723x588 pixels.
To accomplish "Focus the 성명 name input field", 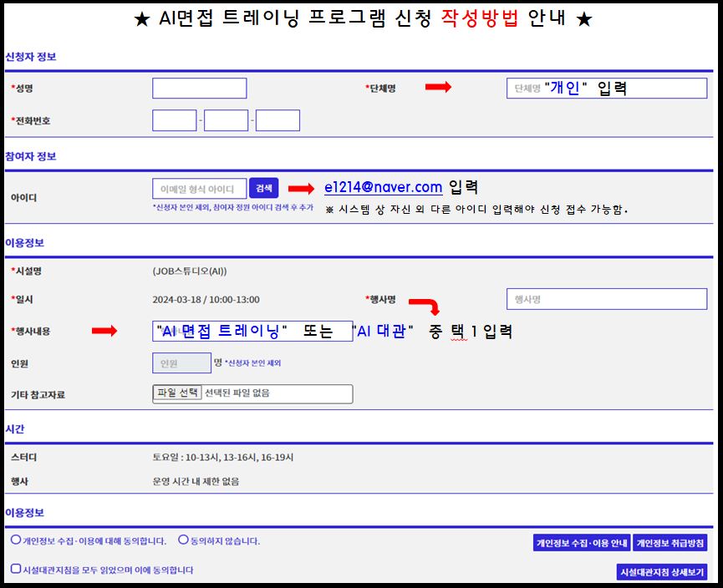I will pos(199,89).
